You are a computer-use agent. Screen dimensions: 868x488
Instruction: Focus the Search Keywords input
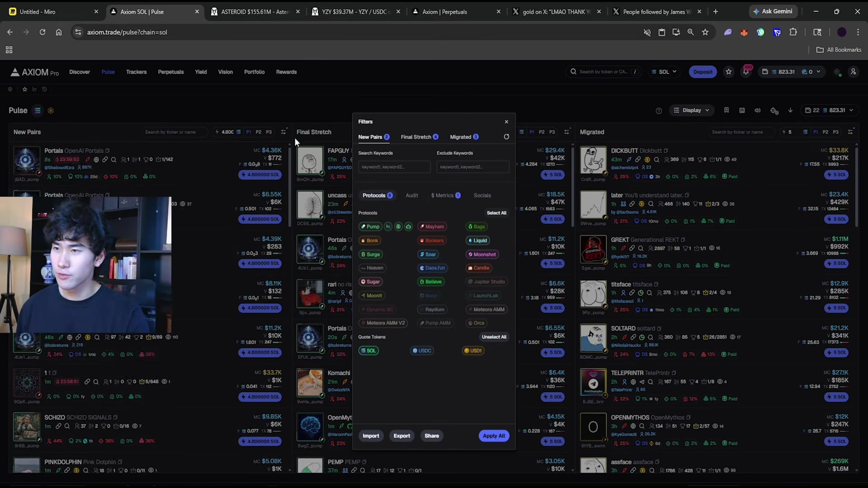pos(394,167)
